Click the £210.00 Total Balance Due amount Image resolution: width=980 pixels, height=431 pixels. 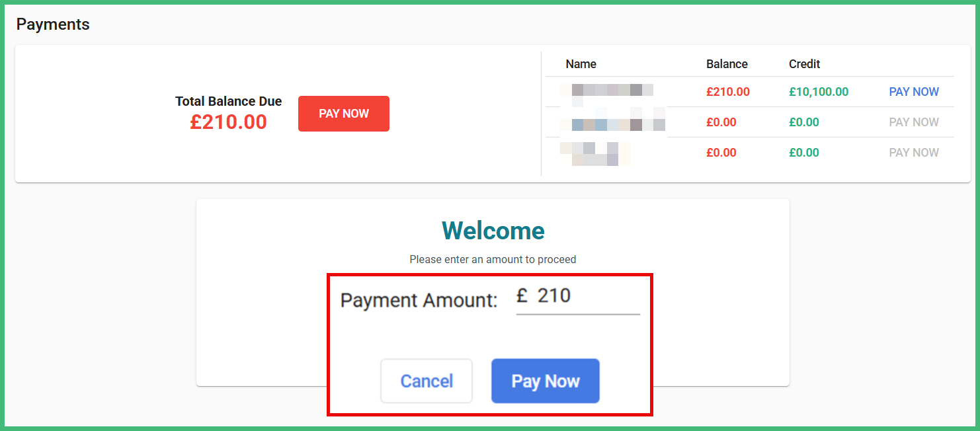click(x=228, y=122)
